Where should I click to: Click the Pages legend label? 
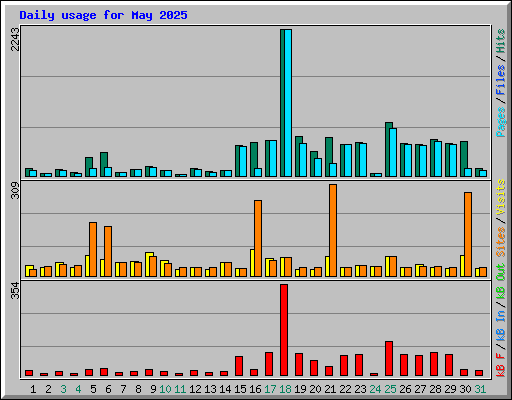point(501,122)
